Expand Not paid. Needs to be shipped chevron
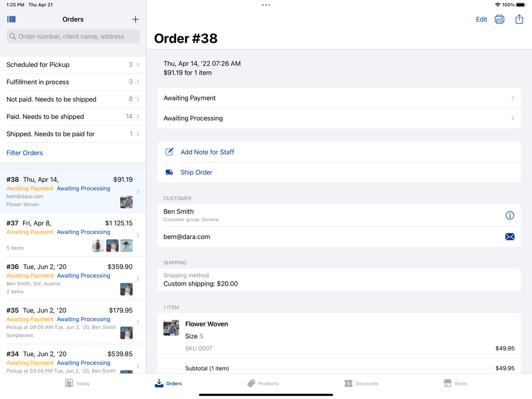532x399 pixels. coord(138,99)
